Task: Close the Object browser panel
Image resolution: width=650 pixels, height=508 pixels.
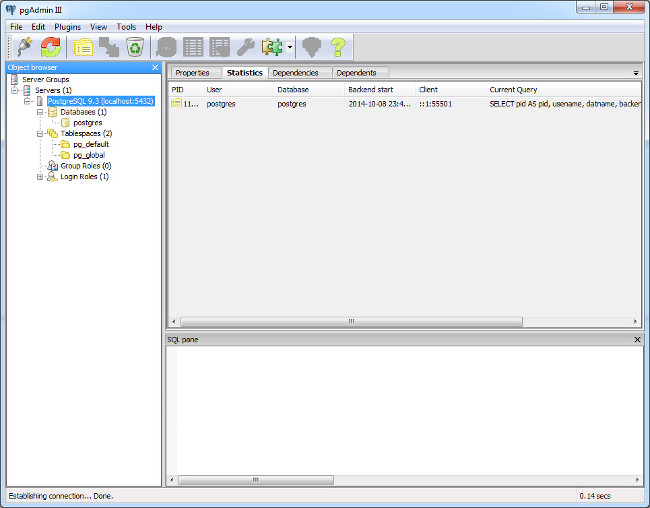Action: point(155,67)
